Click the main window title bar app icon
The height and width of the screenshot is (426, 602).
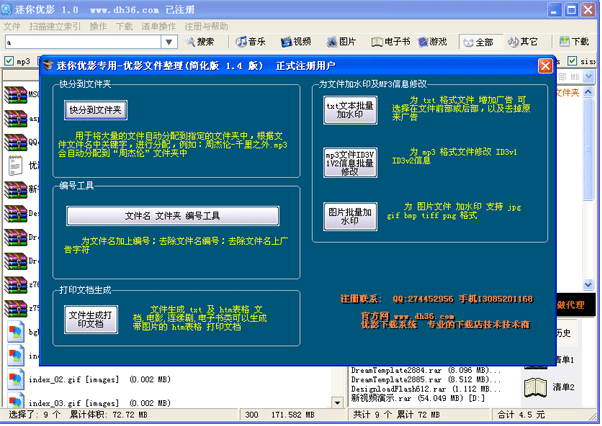[6, 9]
